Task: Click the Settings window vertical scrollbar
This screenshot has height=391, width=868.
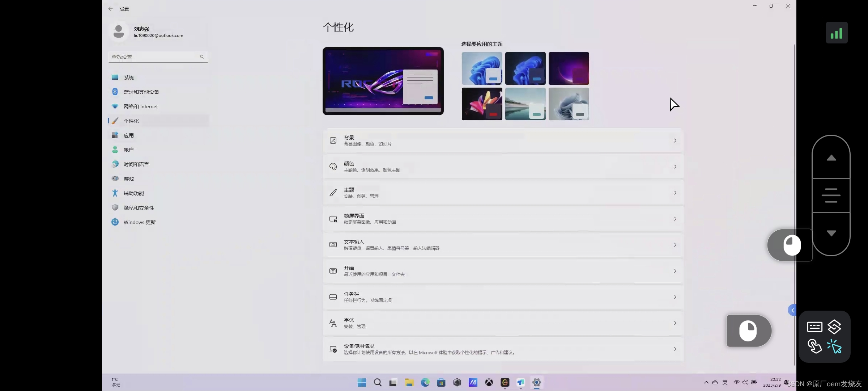Action: 794,205
